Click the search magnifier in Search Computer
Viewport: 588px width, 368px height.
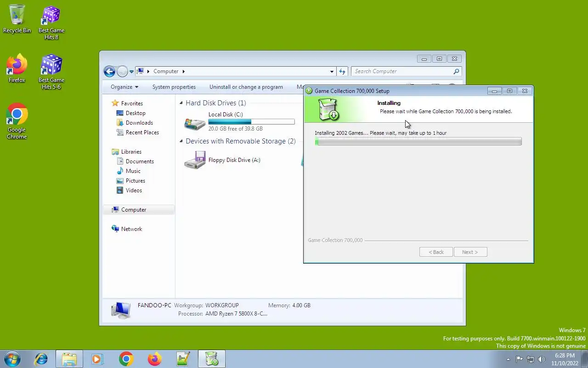(456, 71)
